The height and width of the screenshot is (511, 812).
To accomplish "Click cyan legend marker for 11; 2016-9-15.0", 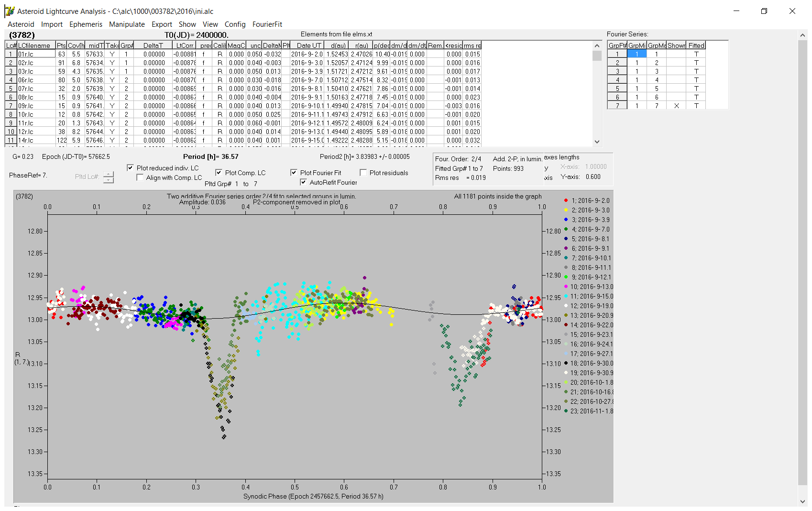I will [x=566, y=296].
